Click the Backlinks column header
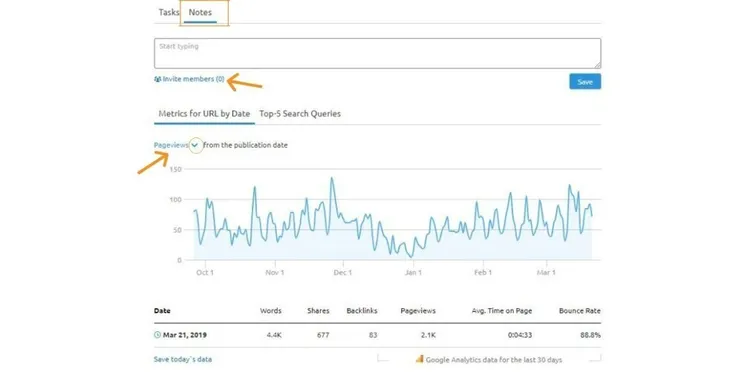Viewport: 750px width, 375px height. pyautogui.click(x=362, y=311)
